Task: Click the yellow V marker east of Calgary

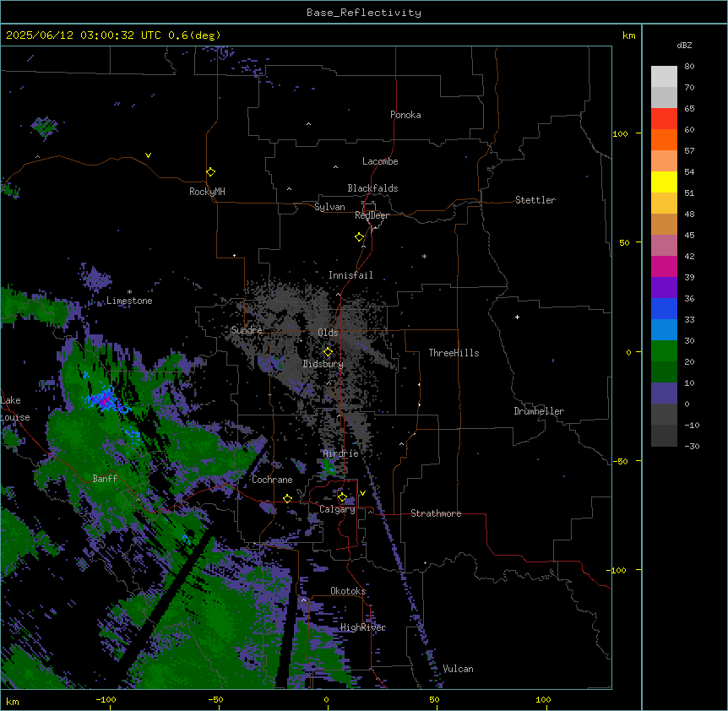Action: (362, 493)
